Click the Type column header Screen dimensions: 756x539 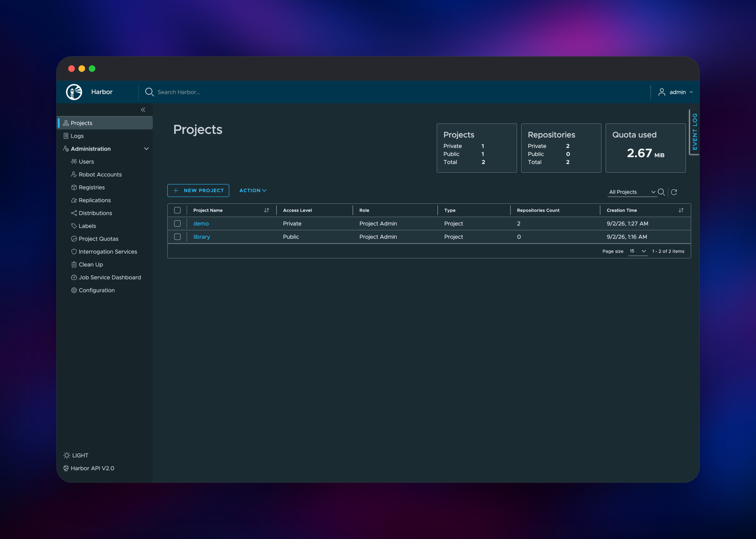pos(450,210)
